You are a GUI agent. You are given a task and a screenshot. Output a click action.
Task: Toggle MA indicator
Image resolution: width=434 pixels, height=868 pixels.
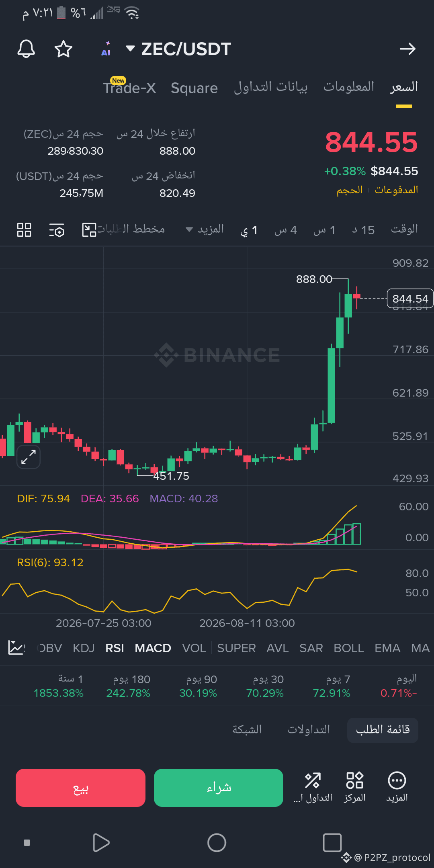tap(420, 648)
